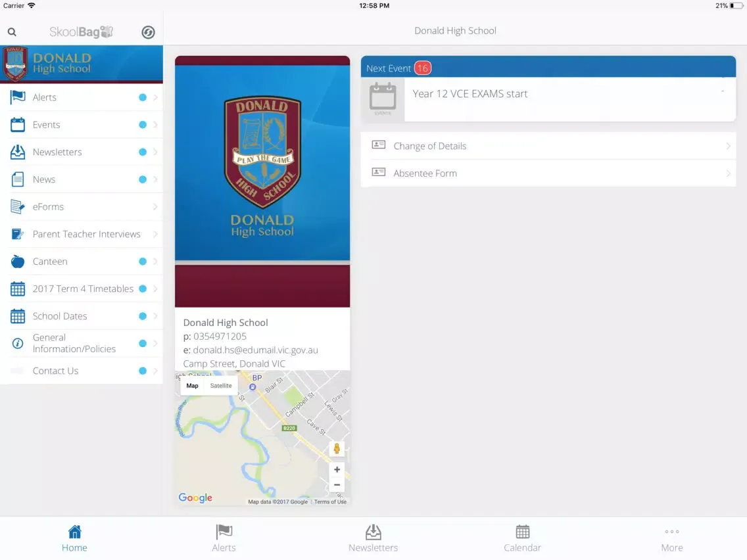Viewport: 747px width, 560px height.
Task: Expand the Alerts row chevron
Action: (155, 97)
